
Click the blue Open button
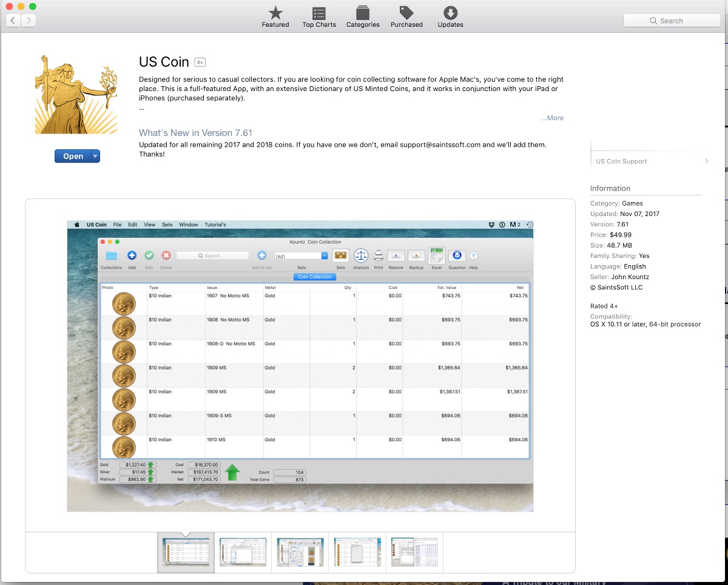pos(73,156)
